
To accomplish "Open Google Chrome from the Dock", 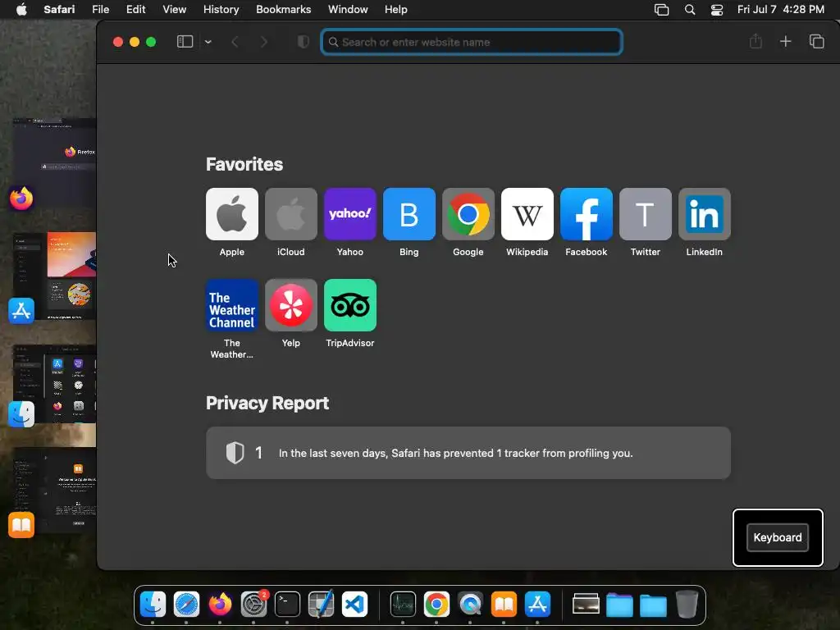I will [x=436, y=605].
